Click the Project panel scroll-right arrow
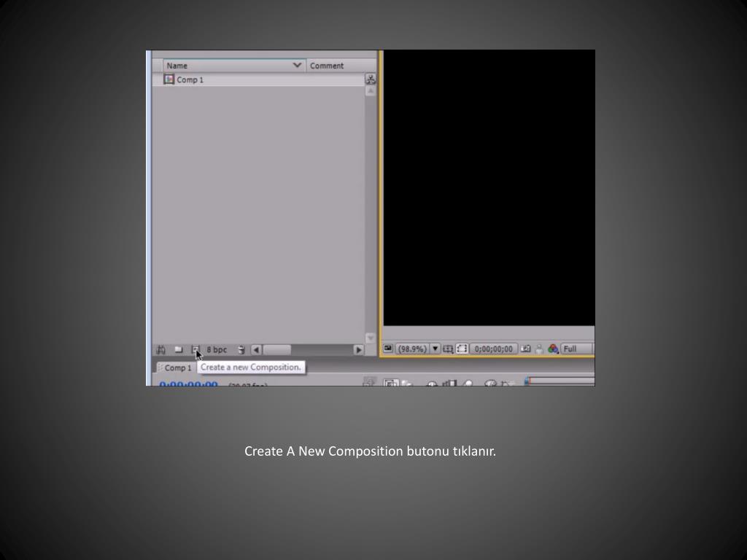Image resolution: width=747 pixels, height=560 pixels. [x=359, y=350]
